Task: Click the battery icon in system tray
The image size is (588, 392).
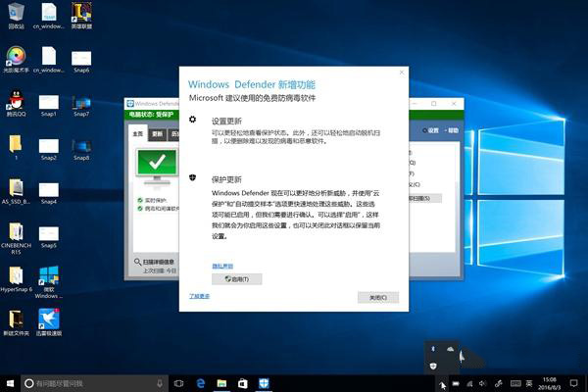Action: (456, 383)
